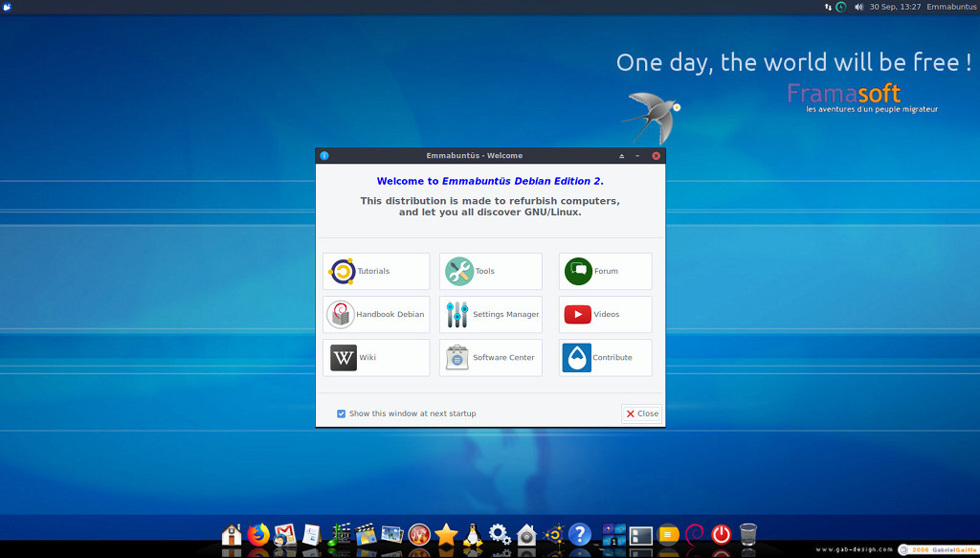Viewport: 980px width, 558px height.
Task: Click the Debian swirl icon in the dock
Action: tap(695, 535)
